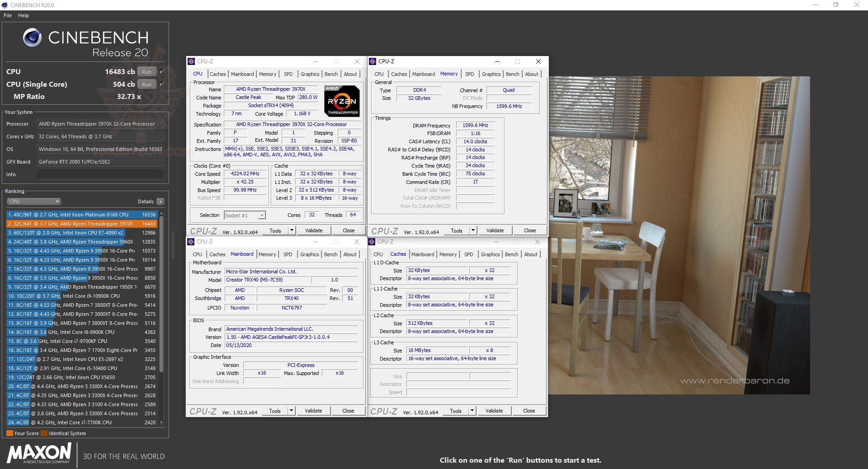Open the CPU ranking type dropdown
Image resolution: width=868 pixels, height=469 pixels.
pos(33,202)
